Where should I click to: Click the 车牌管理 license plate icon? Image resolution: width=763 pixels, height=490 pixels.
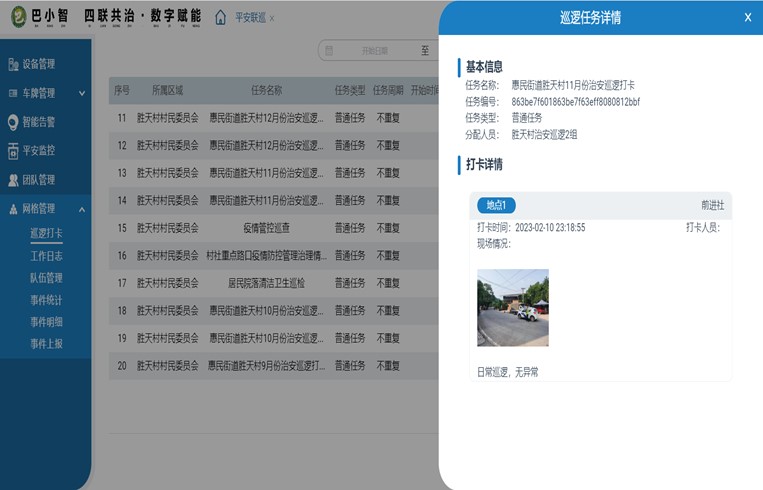tap(13, 94)
